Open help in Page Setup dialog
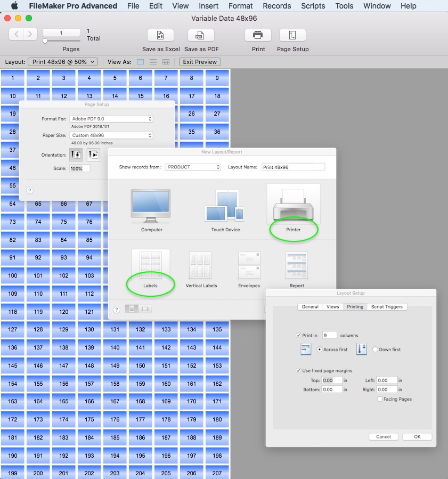This screenshot has height=479, width=448. [30, 190]
